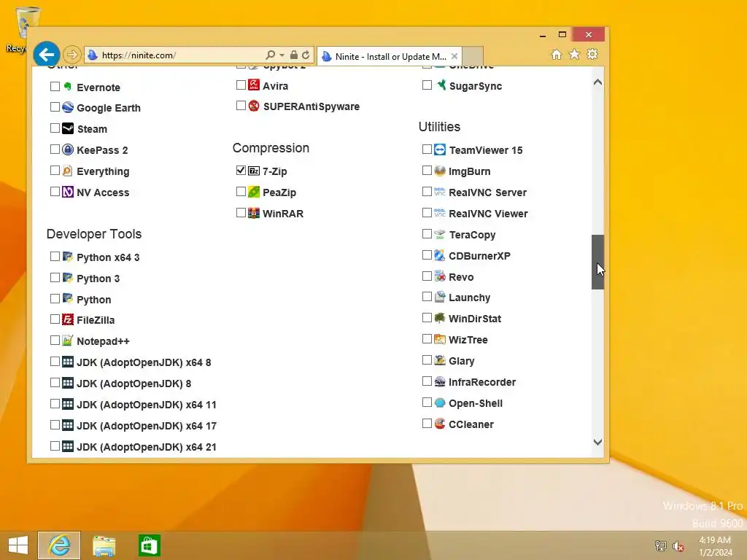
Task: Click the network tray icon
Action: coord(660,545)
